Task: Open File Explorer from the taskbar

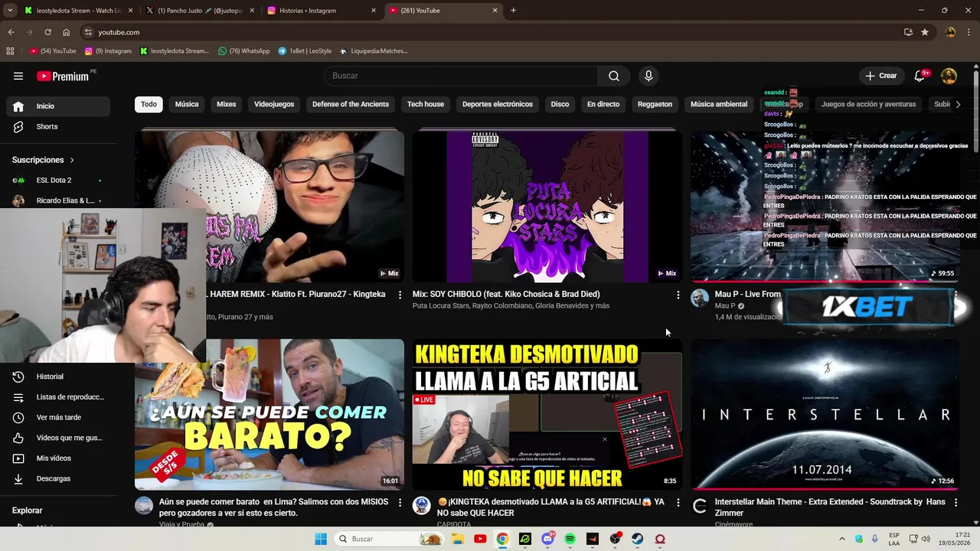Action: 458,539
